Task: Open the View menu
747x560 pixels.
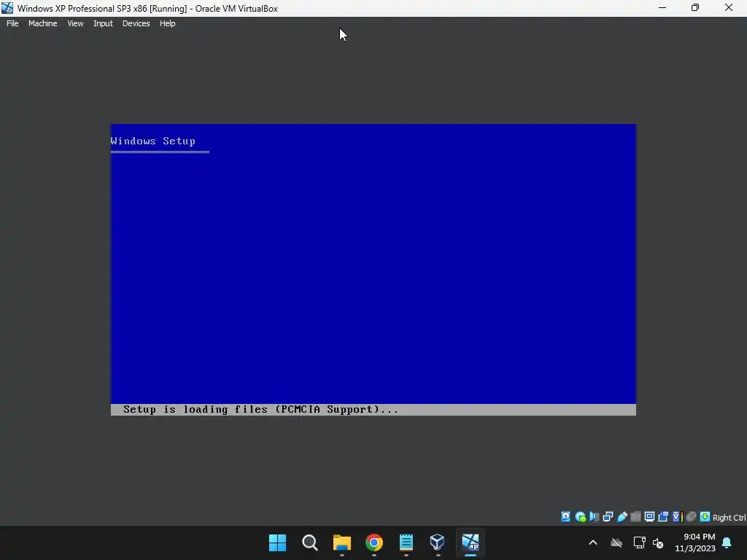Action: (x=75, y=23)
